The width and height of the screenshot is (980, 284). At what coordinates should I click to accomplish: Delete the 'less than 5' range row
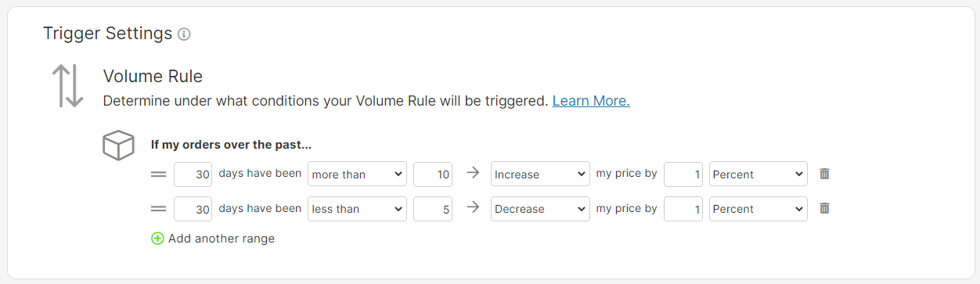[824, 208]
